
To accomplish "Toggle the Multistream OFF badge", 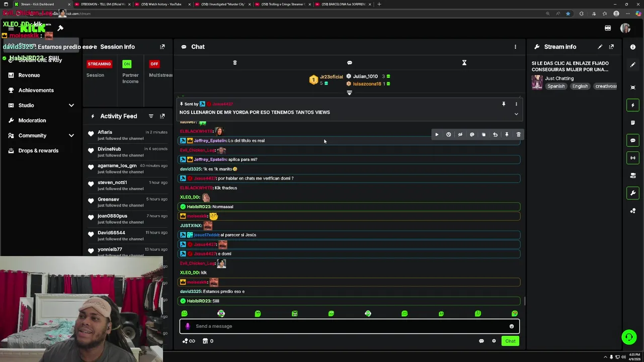I will coord(154,64).
